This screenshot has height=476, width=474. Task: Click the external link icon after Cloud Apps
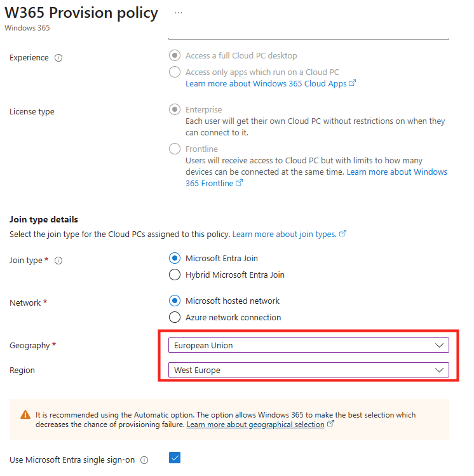[x=353, y=83]
